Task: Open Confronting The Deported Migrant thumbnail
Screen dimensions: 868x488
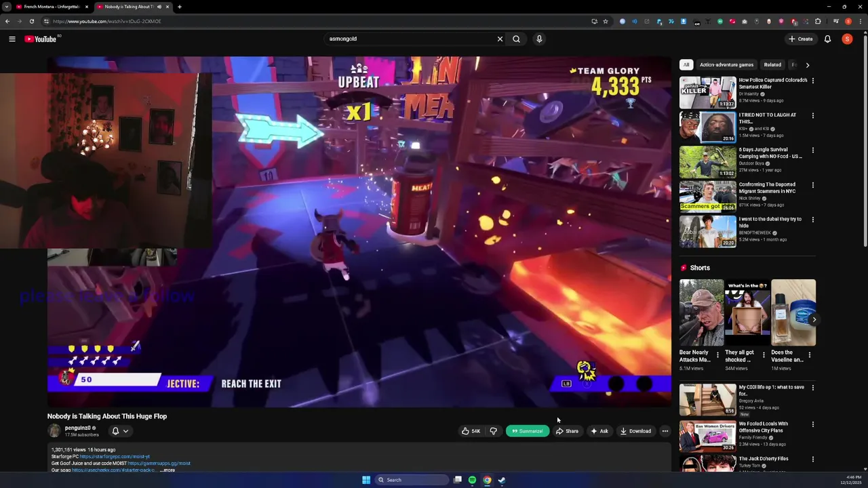Action: pyautogui.click(x=708, y=197)
